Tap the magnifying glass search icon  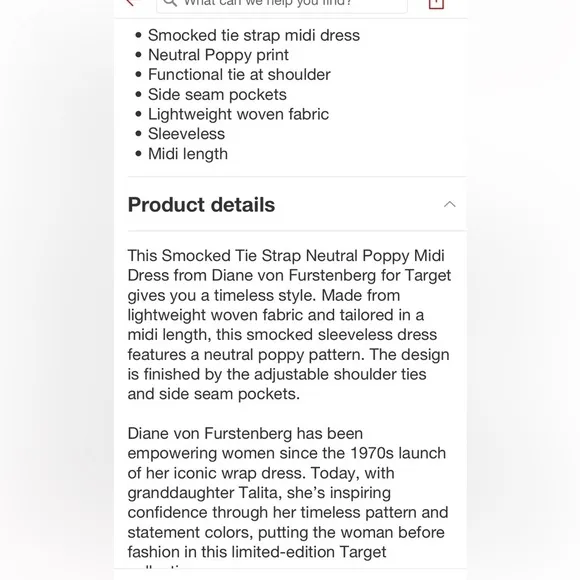(170, 3)
